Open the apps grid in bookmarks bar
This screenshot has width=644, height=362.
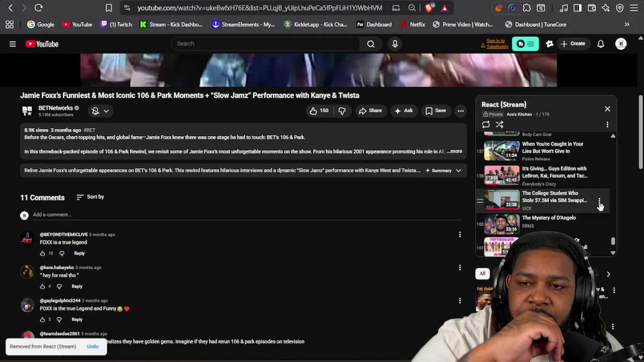coord(9,24)
